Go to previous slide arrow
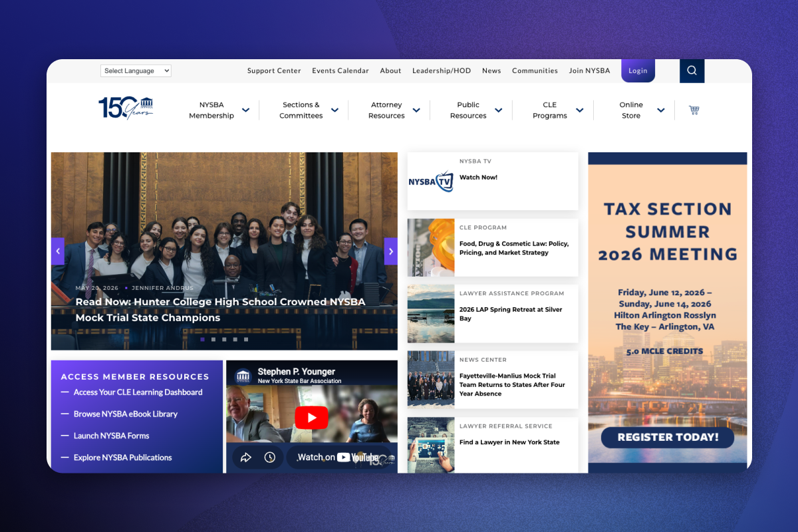 [x=58, y=251]
